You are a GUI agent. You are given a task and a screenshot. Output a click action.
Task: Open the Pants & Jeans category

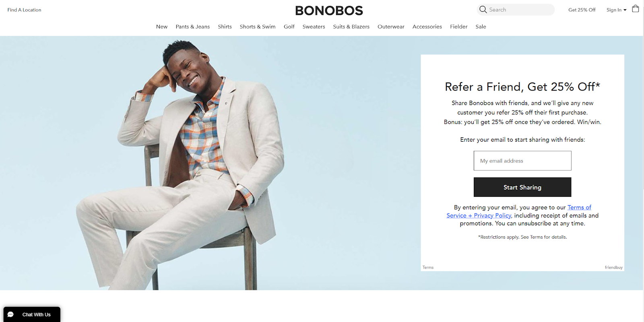[x=193, y=27]
